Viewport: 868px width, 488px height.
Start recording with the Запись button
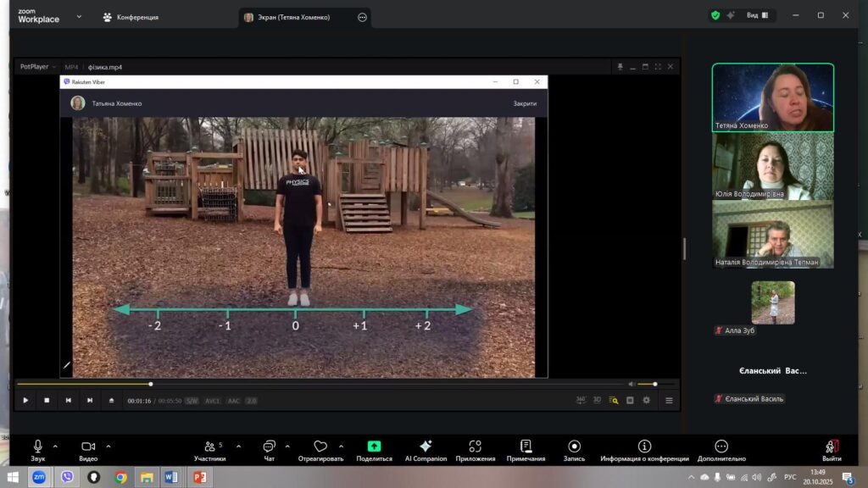(575, 446)
